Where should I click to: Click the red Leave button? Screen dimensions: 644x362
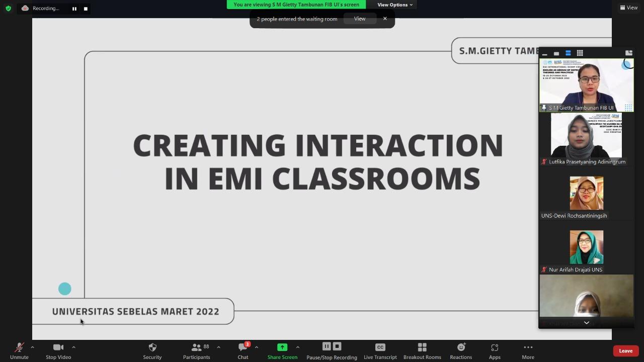click(x=625, y=351)
